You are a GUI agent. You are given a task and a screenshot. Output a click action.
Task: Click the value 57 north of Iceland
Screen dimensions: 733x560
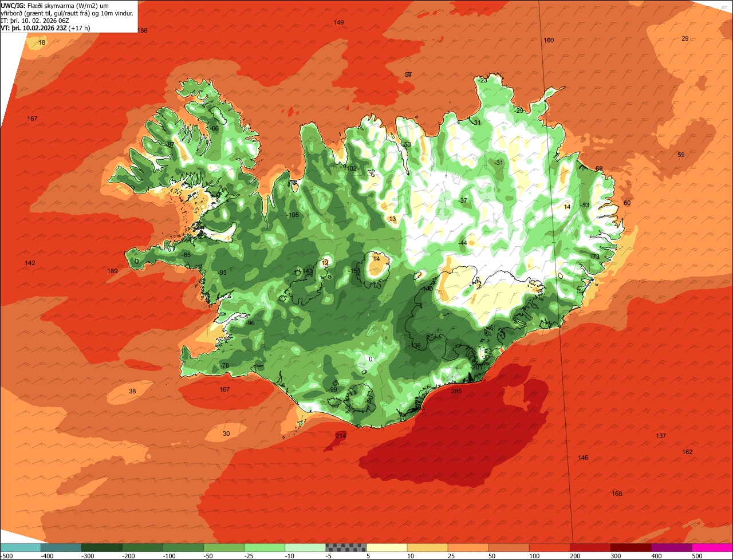point(408,74)
